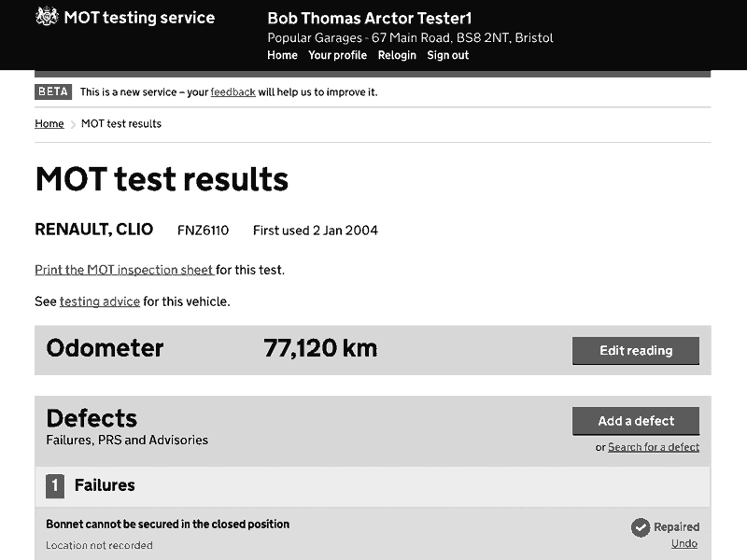Click the failures count badge showing 1

(55, 485)
